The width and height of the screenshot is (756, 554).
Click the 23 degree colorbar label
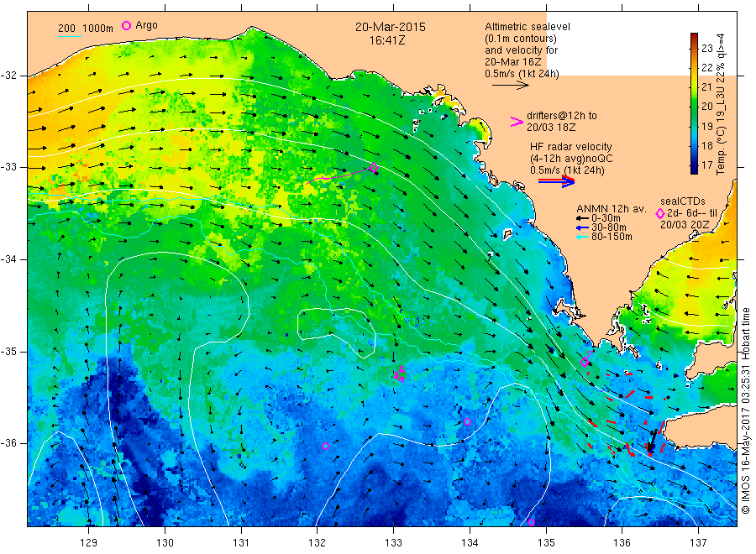[706, 48]
